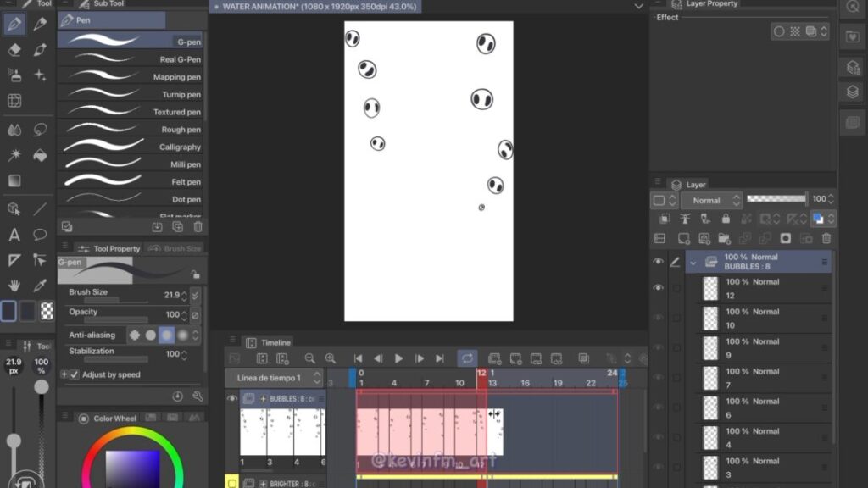Select the Operation object cube tool
Screen dimensions: 868x488
[14, 209]
